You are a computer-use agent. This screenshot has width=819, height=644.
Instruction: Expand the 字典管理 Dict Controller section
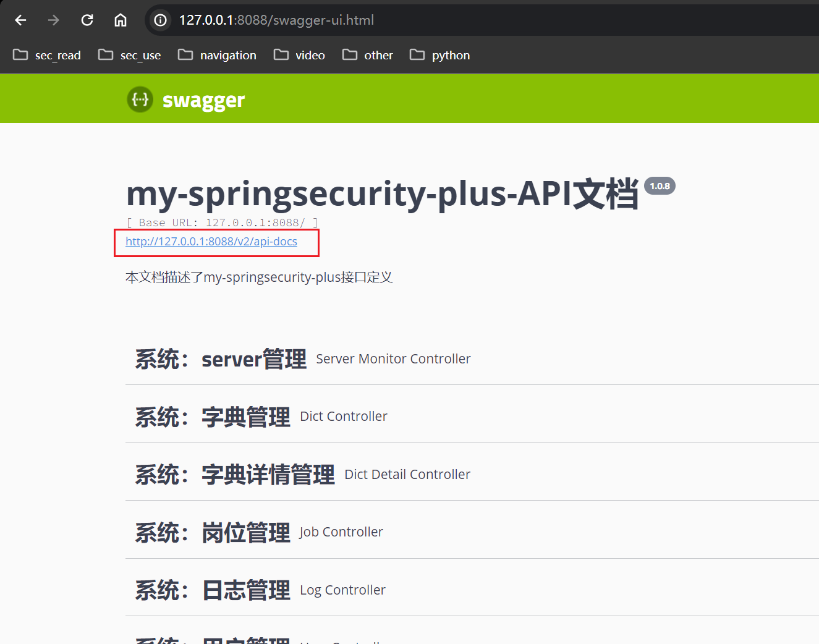(x=472, y=417)
